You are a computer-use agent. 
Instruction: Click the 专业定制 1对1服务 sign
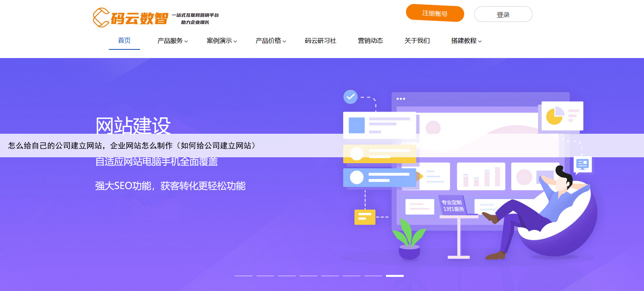click(x=453, y=206)
